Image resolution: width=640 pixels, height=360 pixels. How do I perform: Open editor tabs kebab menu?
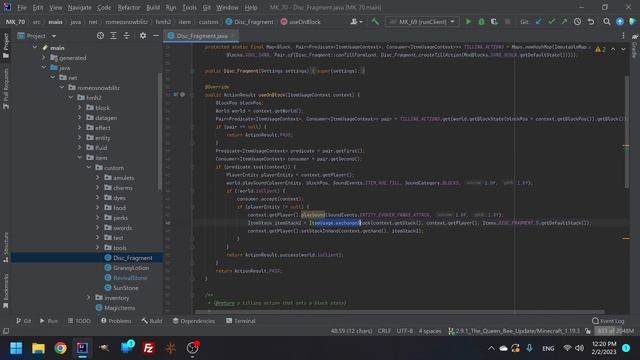point(623,36)
